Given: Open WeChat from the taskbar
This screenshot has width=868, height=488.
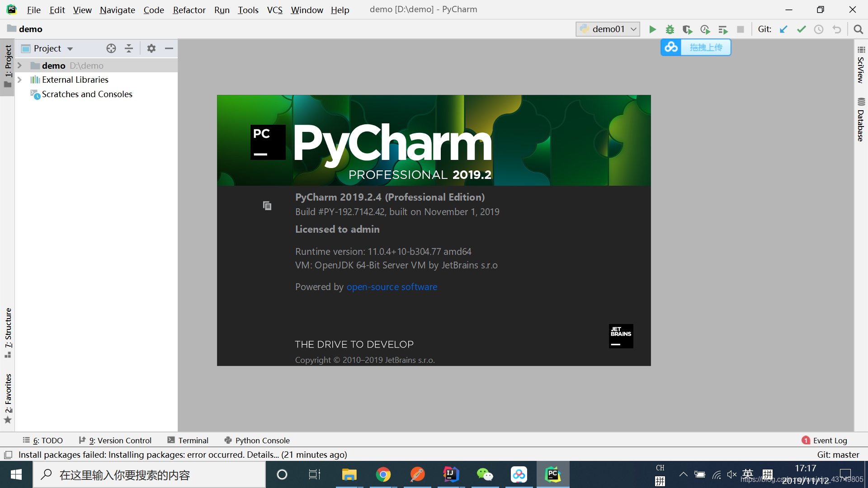Looking at the screenshot, I should 485,474.
